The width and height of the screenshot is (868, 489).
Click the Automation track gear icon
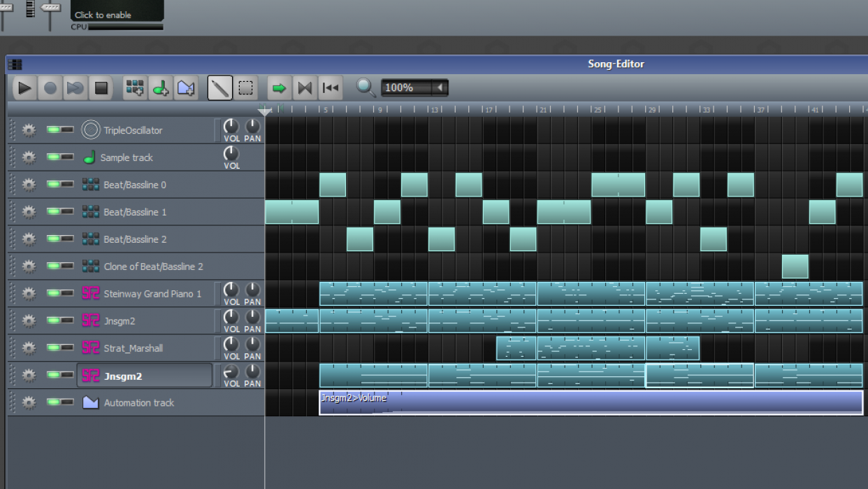[x=29, y=402]
